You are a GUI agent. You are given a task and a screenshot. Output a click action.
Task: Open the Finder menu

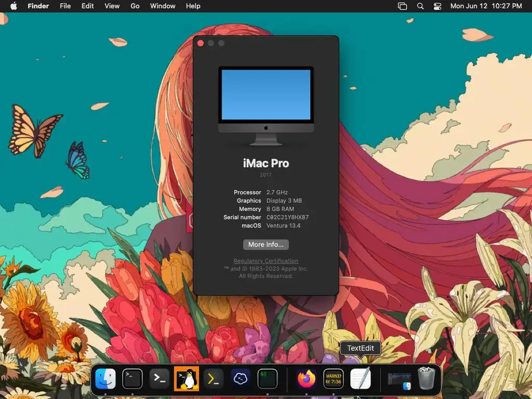[x=38, y=6]
